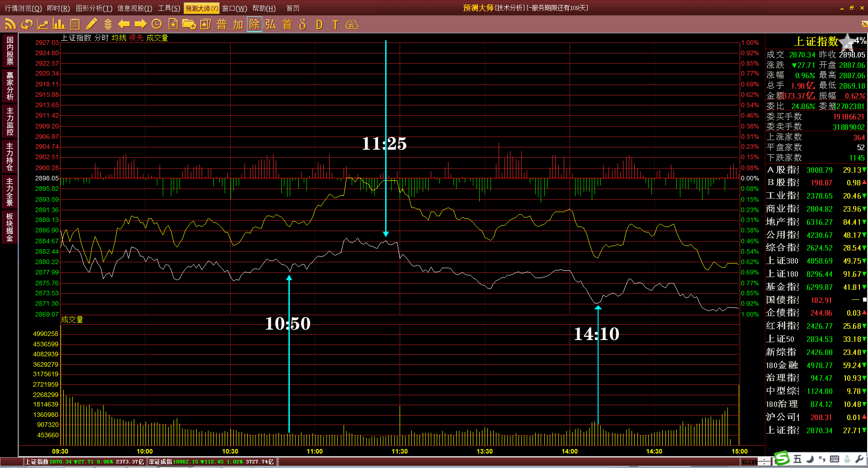Select the 基金指 index row
868x468 pixels.
click(x=816, y=287)
